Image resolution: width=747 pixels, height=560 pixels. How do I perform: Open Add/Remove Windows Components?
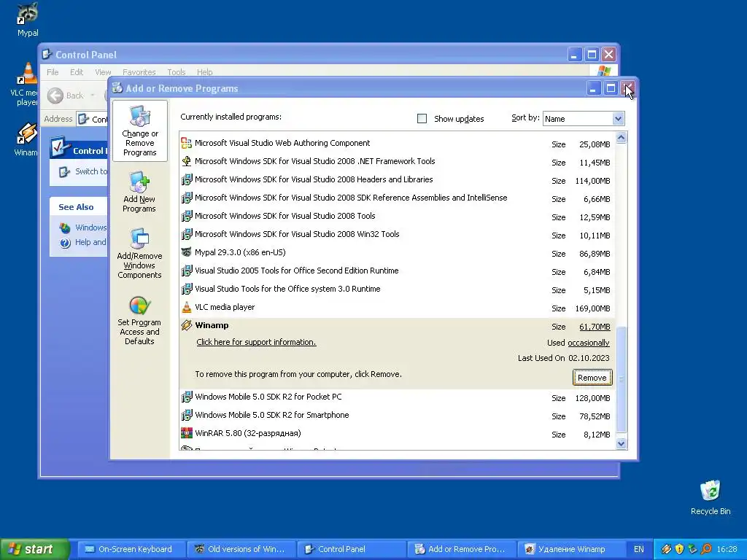pos(139,253)
